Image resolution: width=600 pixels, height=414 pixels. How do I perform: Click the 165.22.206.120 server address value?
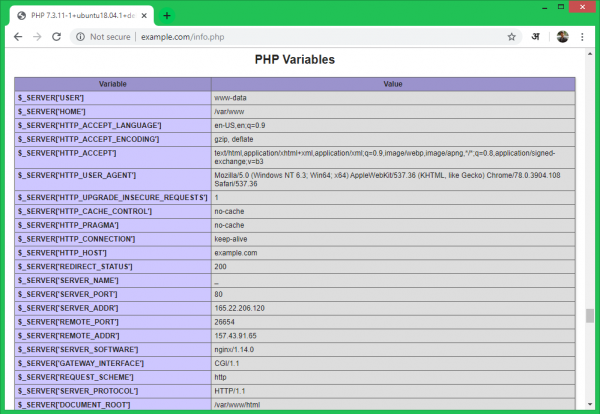(x=242, y=305)
